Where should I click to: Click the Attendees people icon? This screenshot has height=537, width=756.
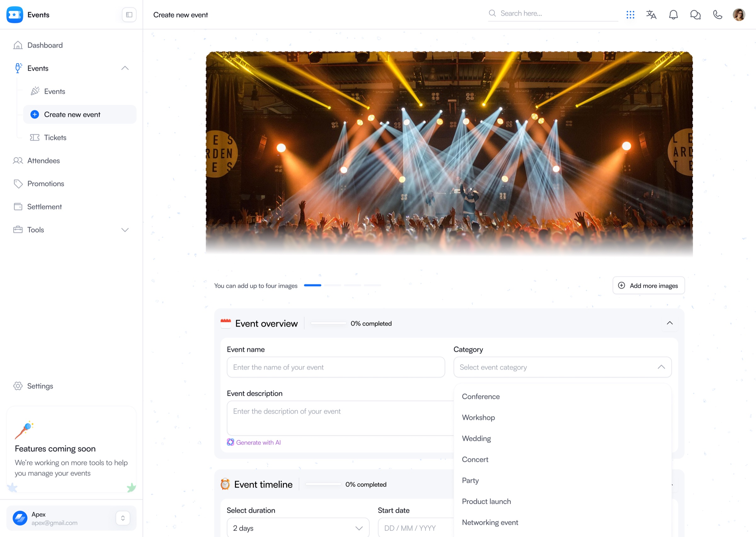(x=18, y=161)
